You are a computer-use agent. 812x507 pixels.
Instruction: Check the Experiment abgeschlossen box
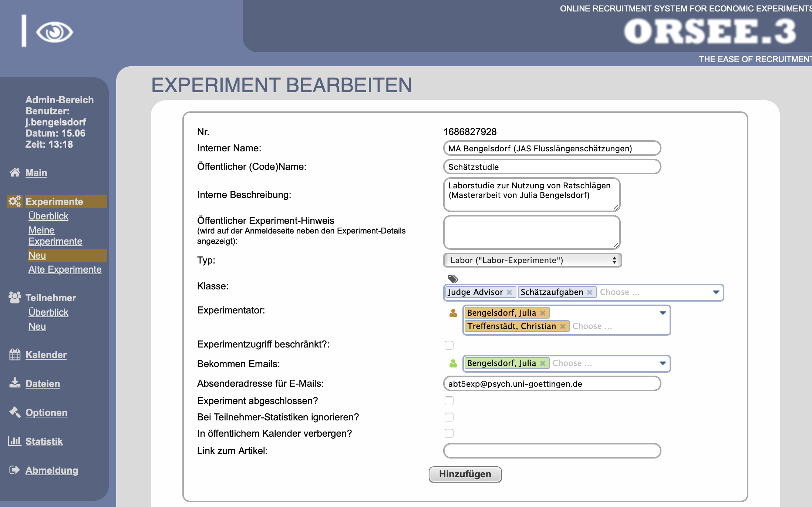coord(449,401)
